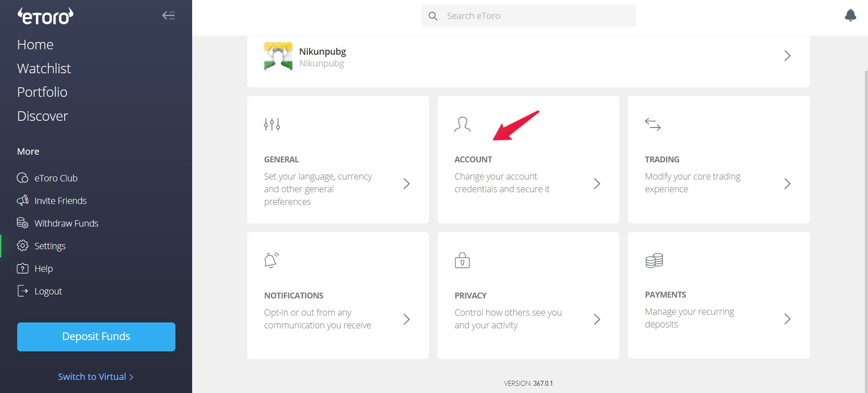Open Watchlist in the sidebar
The width and height of the screenshot is (868, 393).
coord(44,68)
